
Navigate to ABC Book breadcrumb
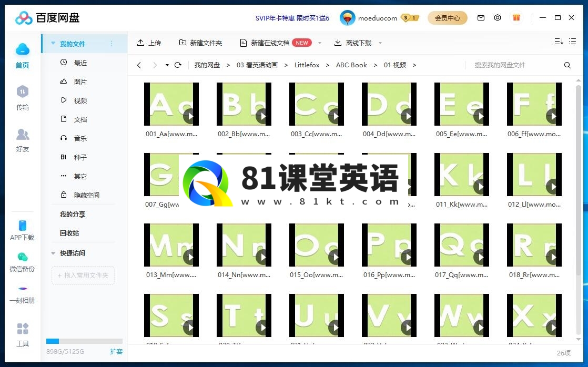click(351, 65)
